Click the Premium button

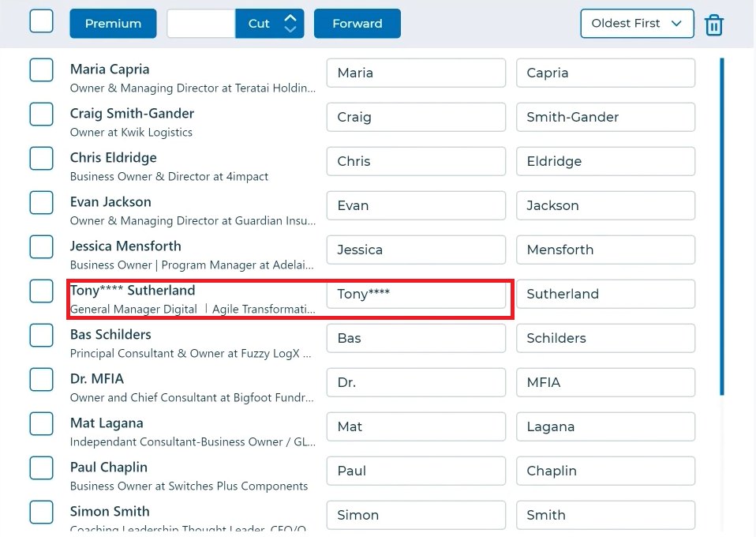tap(112, 23)
